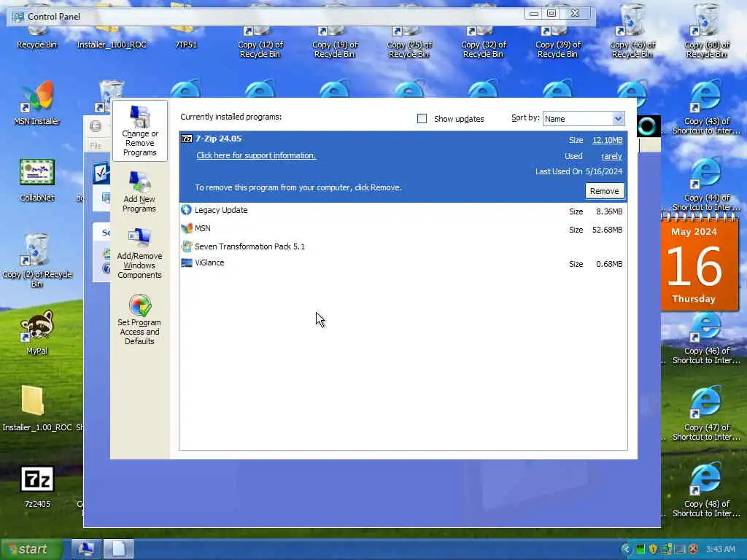747x560 pixels.
Task: Open CollabNet desktop icon
Action: click(x=37, y=180)
